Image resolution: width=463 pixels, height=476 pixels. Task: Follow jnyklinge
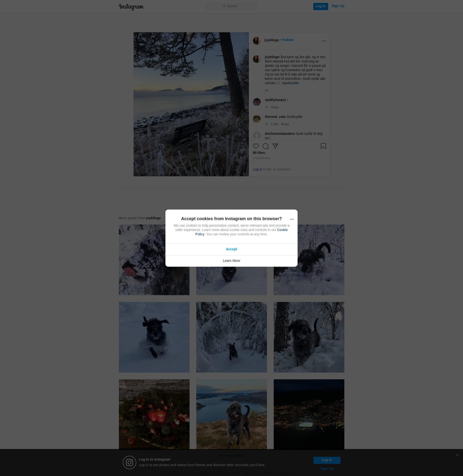coord(288,40)
